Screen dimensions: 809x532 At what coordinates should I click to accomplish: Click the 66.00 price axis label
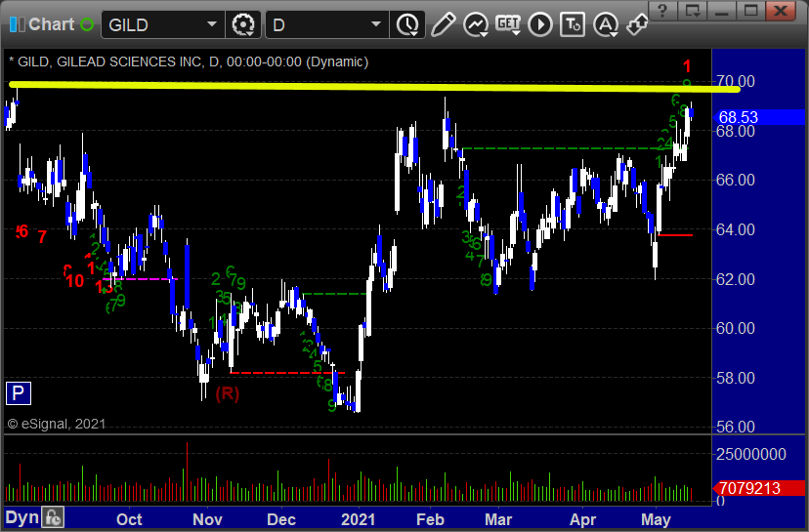[x=736, y=180]
